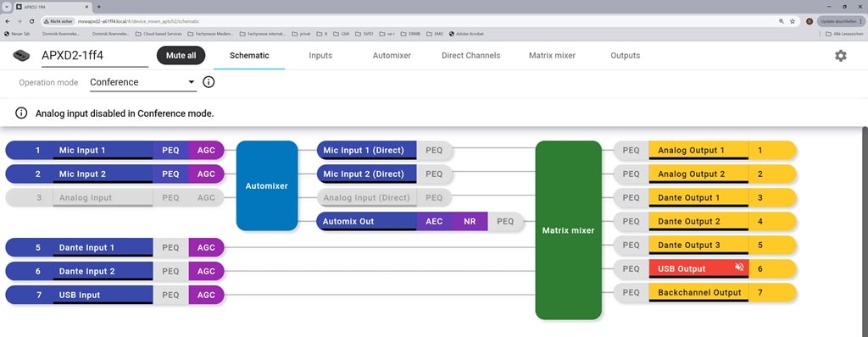Open the USB Output block
This screenshot has width=868, height=337.
coord(698,268)
